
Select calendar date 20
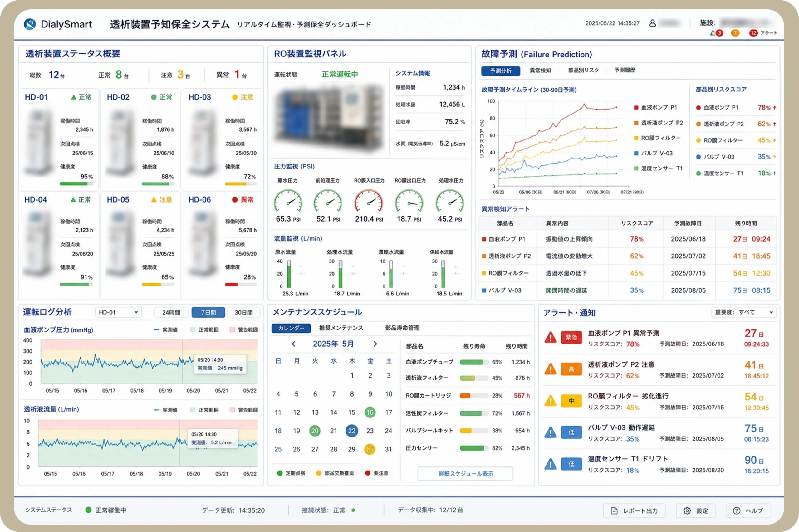tap(315, 431)
